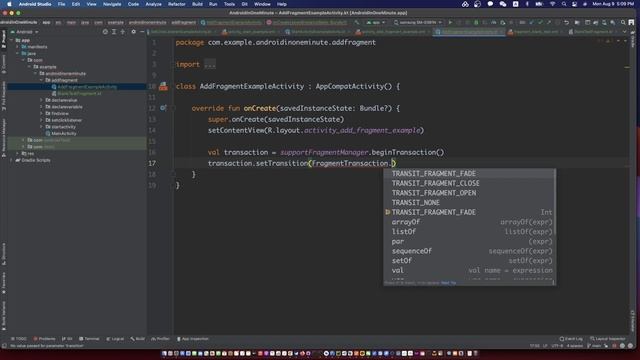The height and width of the screenshot is (360, 640).
Task: Open the Build menu
Action: [198, 4]
